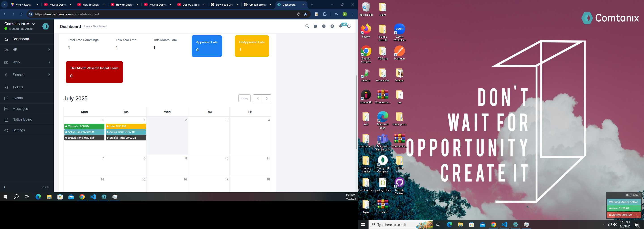
Task: Open the Gym folder on the desktop
Action: [366, 206]
